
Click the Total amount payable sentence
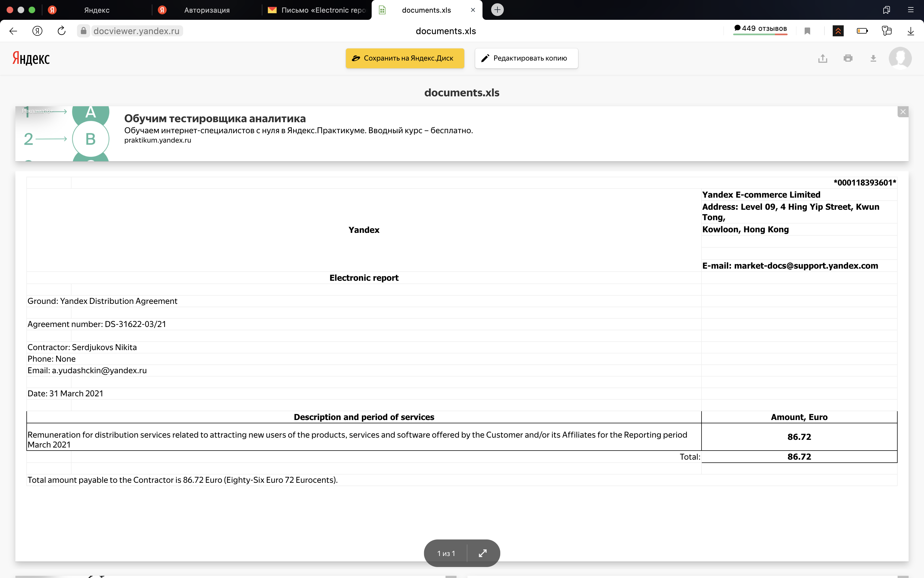tap(183, 480)
